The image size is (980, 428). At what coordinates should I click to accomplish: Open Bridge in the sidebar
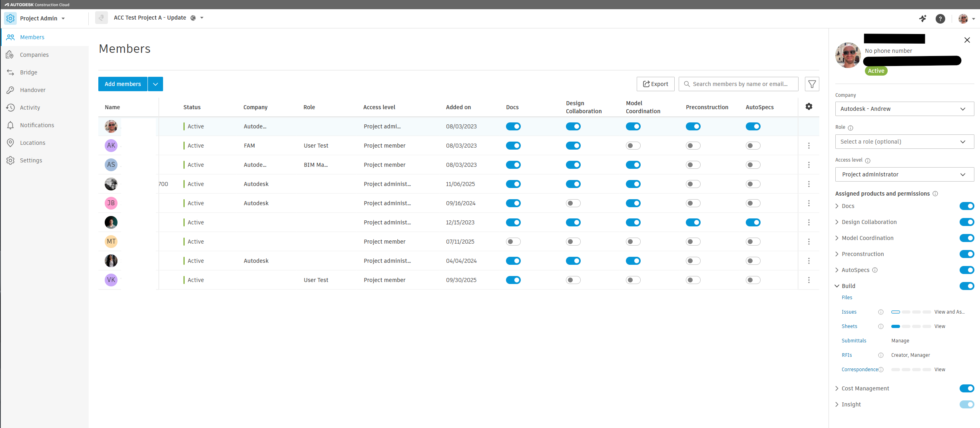[x=45, y=72]
